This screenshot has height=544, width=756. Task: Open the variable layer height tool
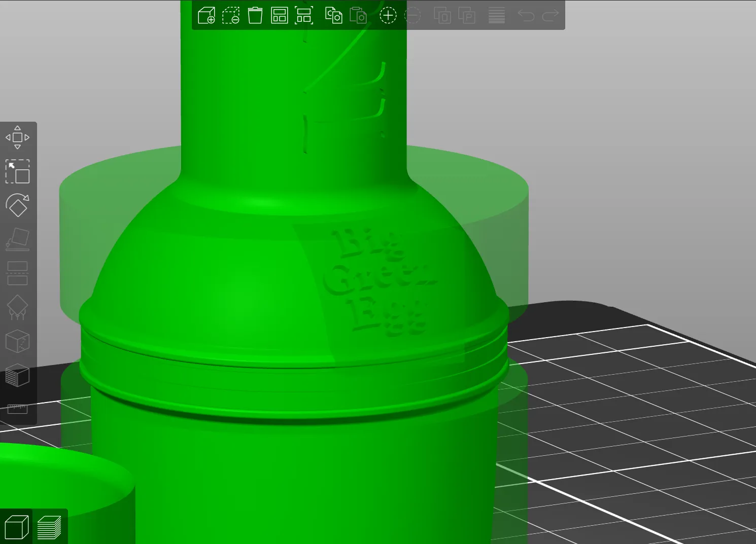[497, 15]
